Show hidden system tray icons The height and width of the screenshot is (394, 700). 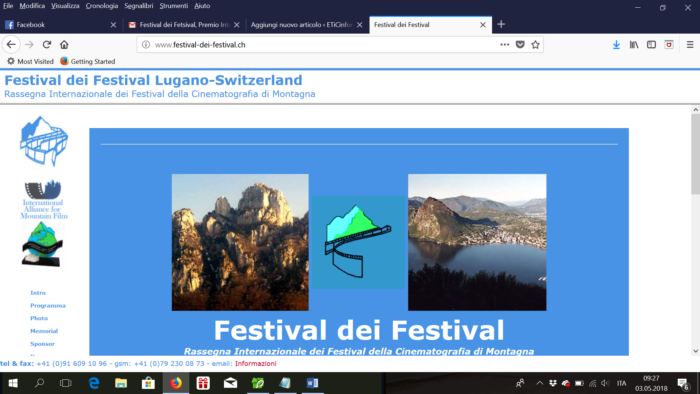539,383
